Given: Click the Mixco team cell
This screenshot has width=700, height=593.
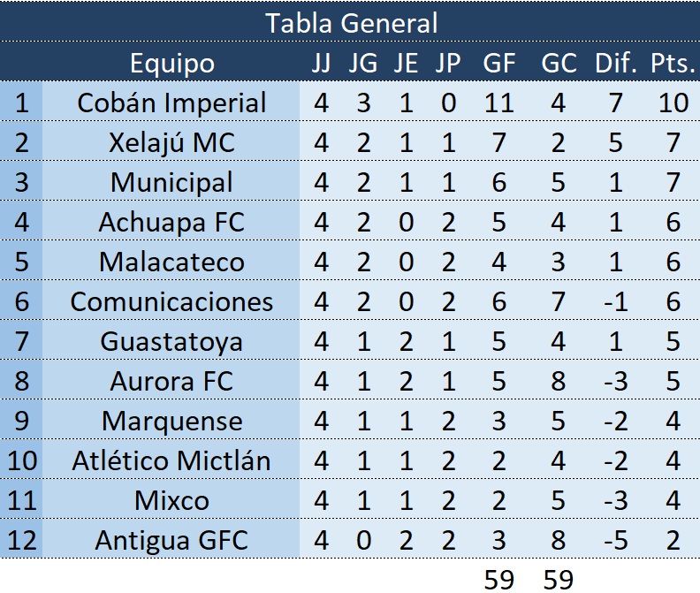Looking at the screenshot, I should coord(171,500).
